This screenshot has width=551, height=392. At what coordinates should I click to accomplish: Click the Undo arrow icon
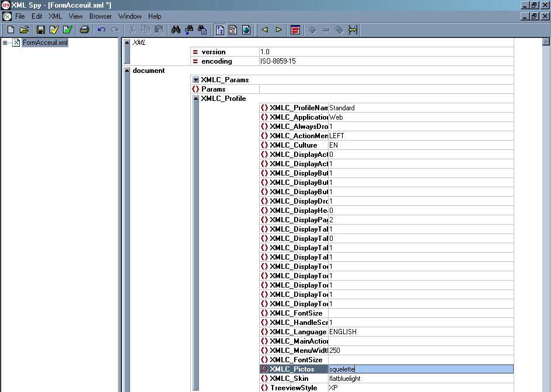(102, 30)
